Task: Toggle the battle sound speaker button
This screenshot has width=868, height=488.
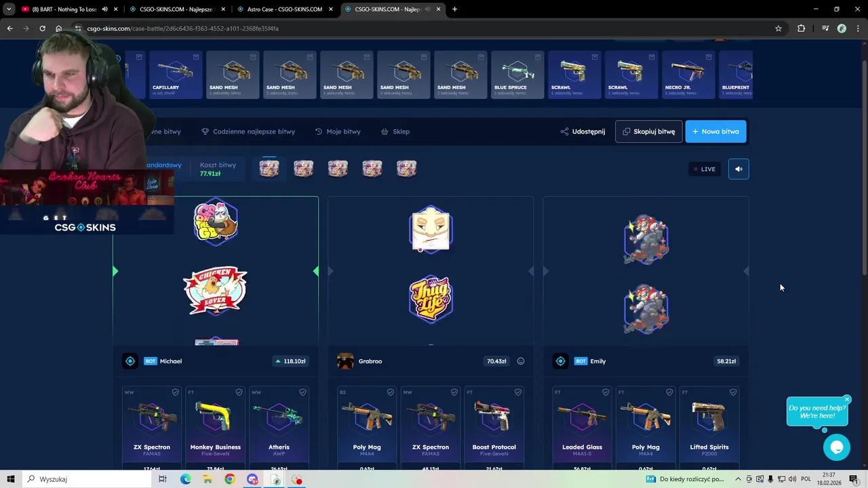Action: (738, 169)
